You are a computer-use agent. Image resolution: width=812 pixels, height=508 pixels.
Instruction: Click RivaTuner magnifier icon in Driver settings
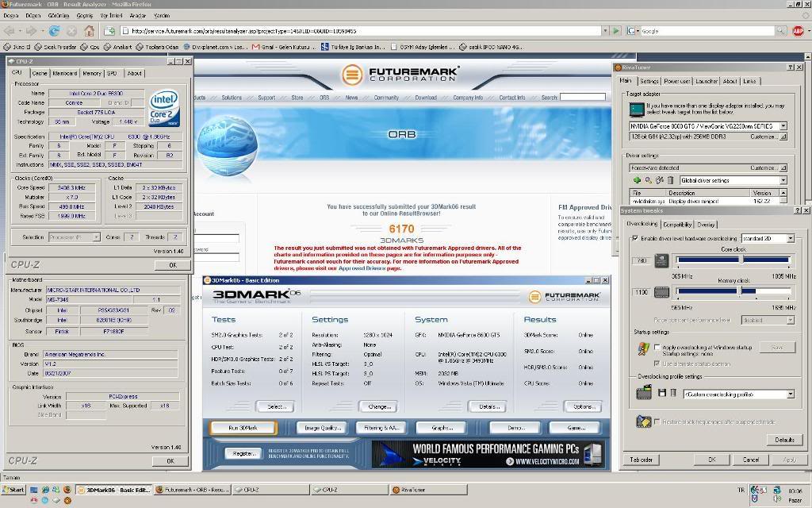(648, 180)
